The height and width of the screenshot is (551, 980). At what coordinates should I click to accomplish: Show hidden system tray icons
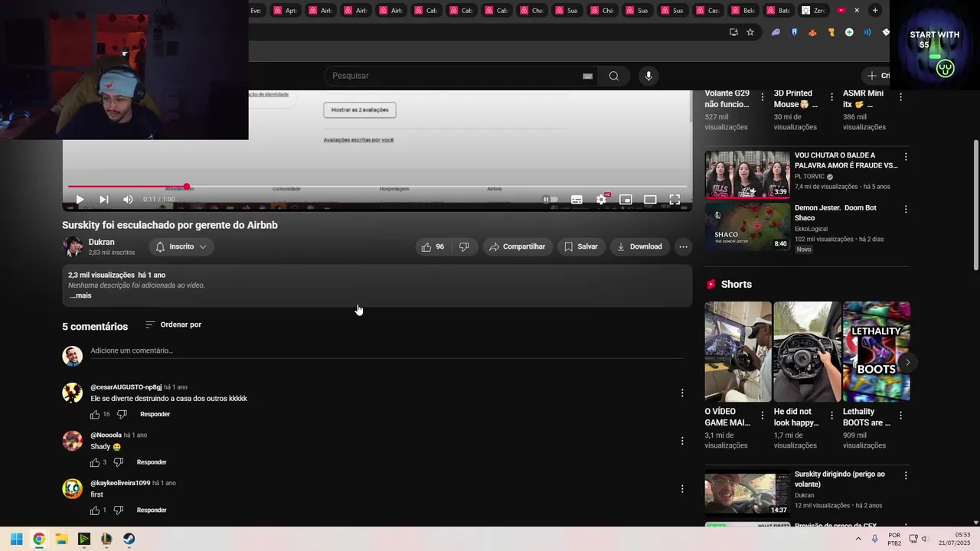(x=858, y=539)
